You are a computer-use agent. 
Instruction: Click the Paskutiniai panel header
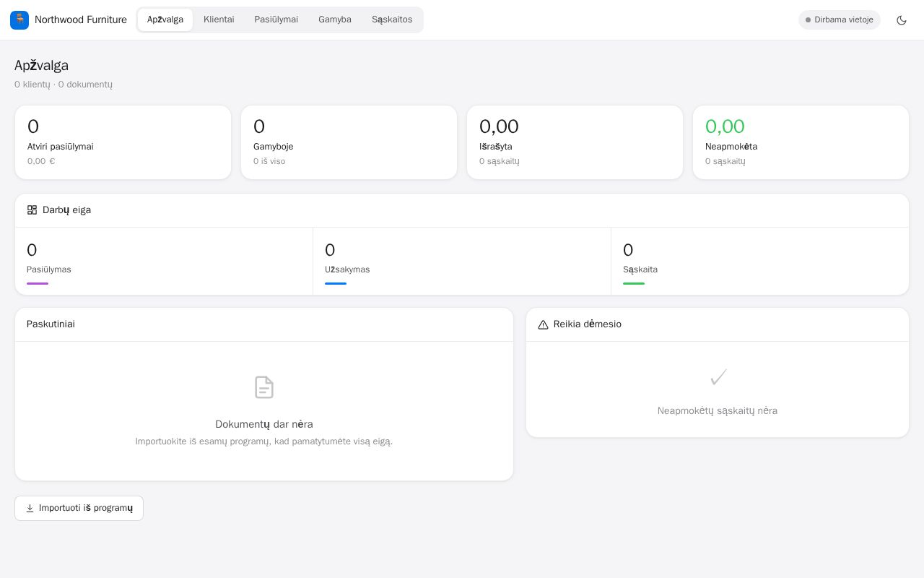(264, 324)
